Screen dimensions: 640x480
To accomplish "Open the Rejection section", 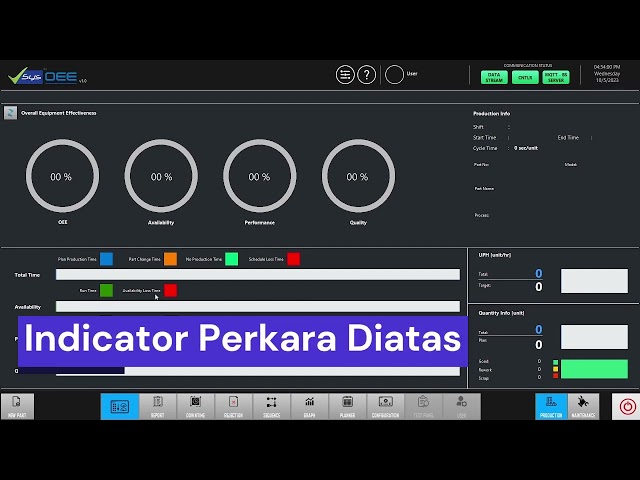I will (233, 406).
